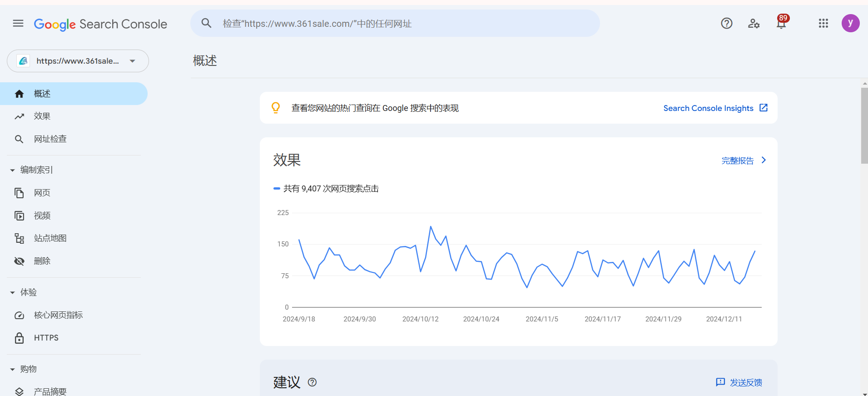Open the hamburger main menu
The width and height of the screenshot is (868, 396).
(x=18, y=23)
